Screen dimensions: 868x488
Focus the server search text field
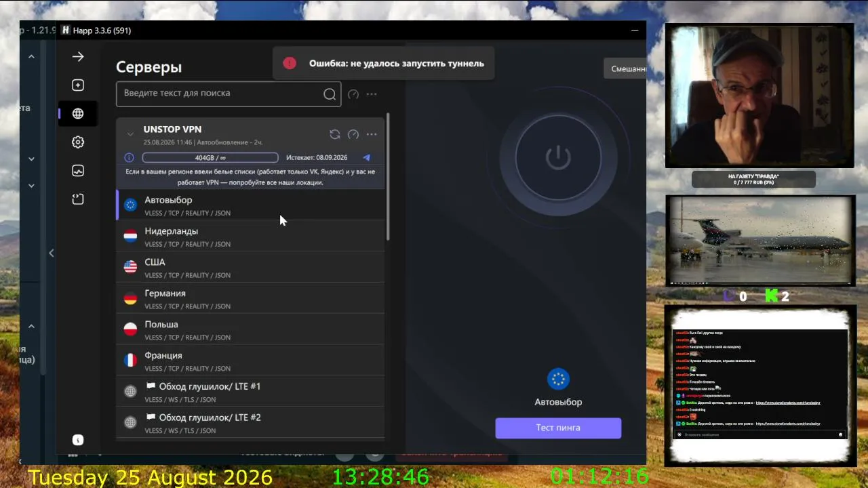pyautogui.click(x=229, y=94)
